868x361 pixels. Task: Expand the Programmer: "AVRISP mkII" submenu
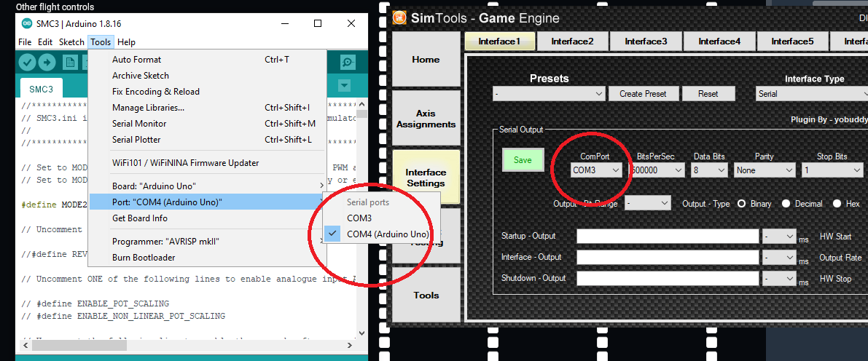click(x=208, y=241)
